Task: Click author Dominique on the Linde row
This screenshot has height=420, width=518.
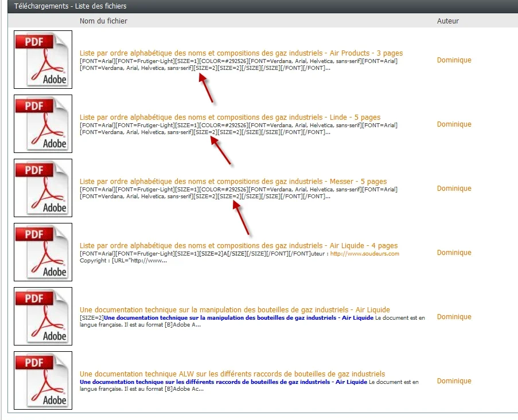Action: (454, 124)
